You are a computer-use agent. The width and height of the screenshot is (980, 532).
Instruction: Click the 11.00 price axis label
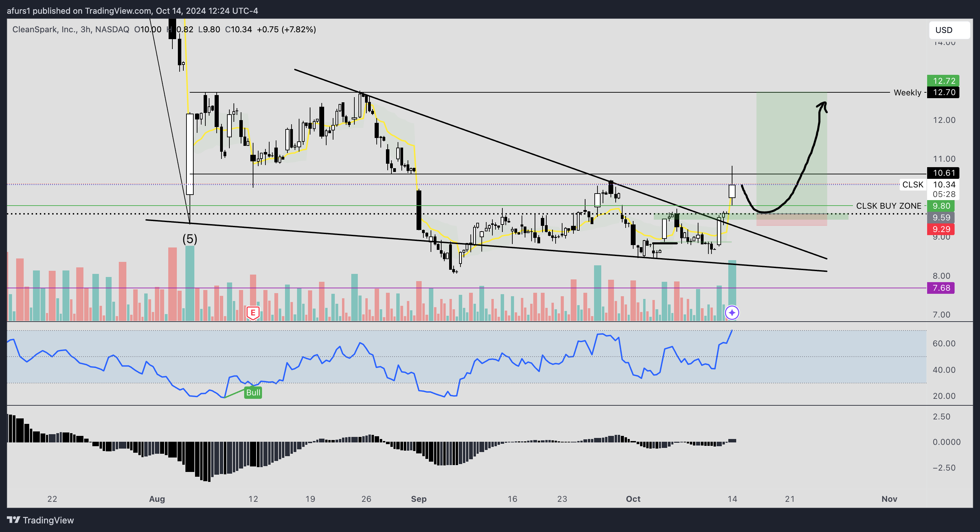pos(944,159)
